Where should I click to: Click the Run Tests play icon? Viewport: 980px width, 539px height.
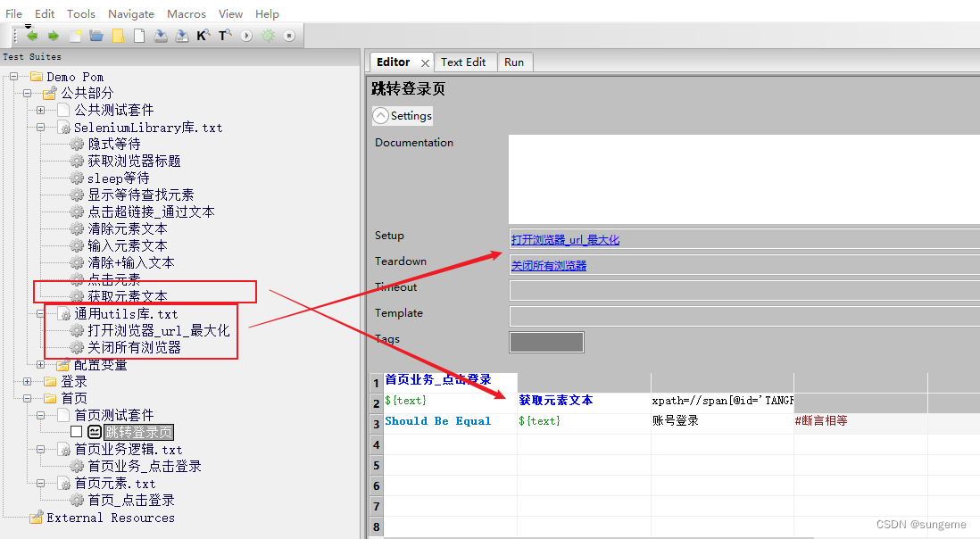point(246,37)
